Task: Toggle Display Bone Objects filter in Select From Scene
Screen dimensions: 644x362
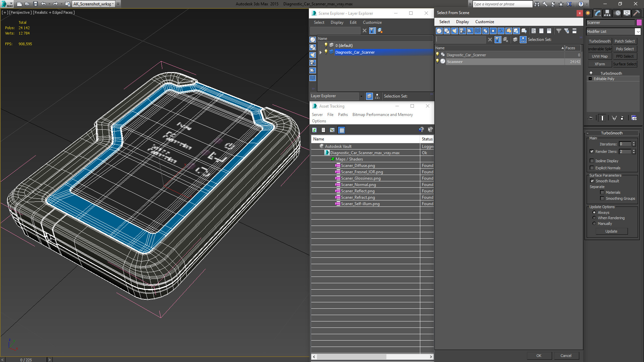Action: 501,31
